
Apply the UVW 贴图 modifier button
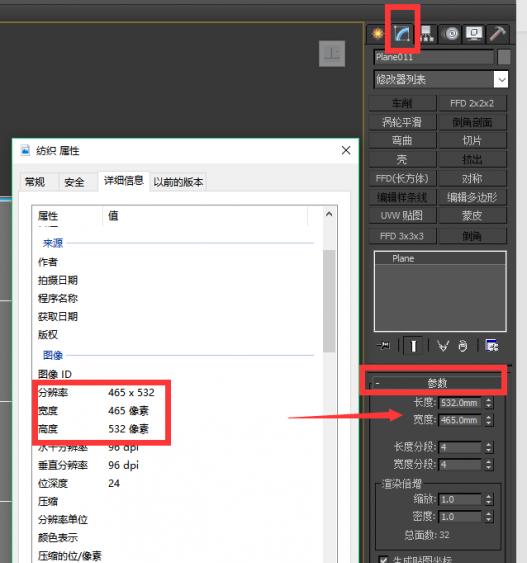[402, 216]
